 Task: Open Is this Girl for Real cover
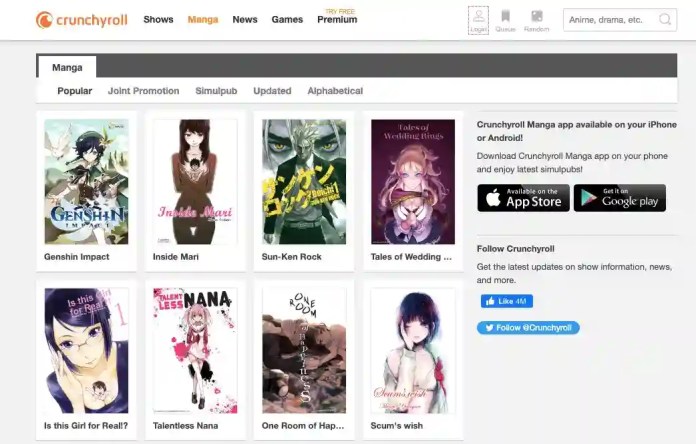[87, 351]
